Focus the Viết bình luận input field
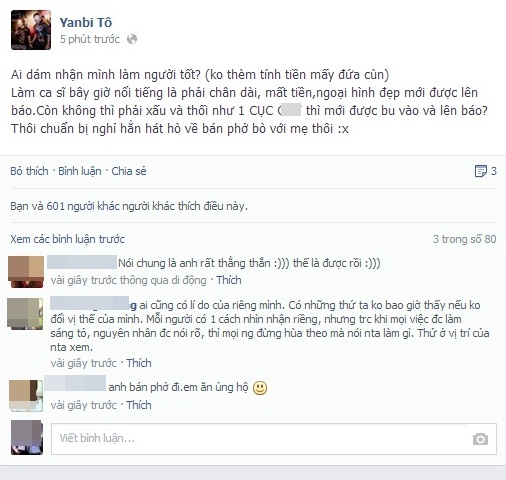 coord(274,439)
